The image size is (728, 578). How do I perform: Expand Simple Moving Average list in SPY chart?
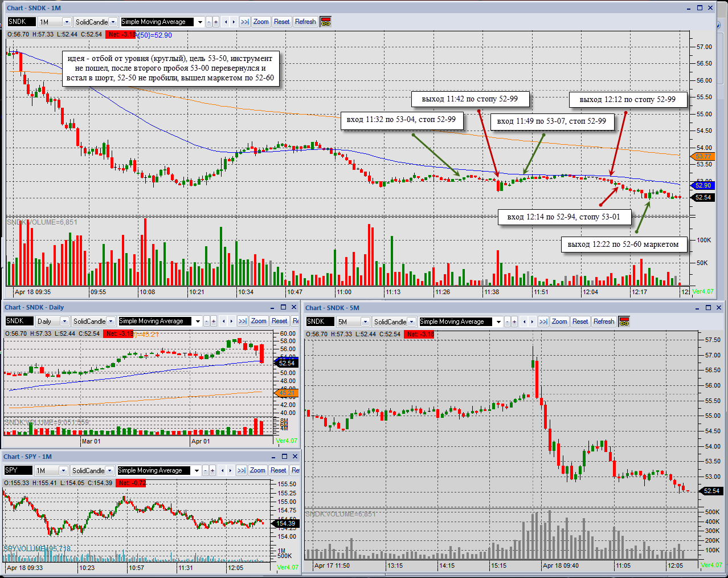pos(196,470)
